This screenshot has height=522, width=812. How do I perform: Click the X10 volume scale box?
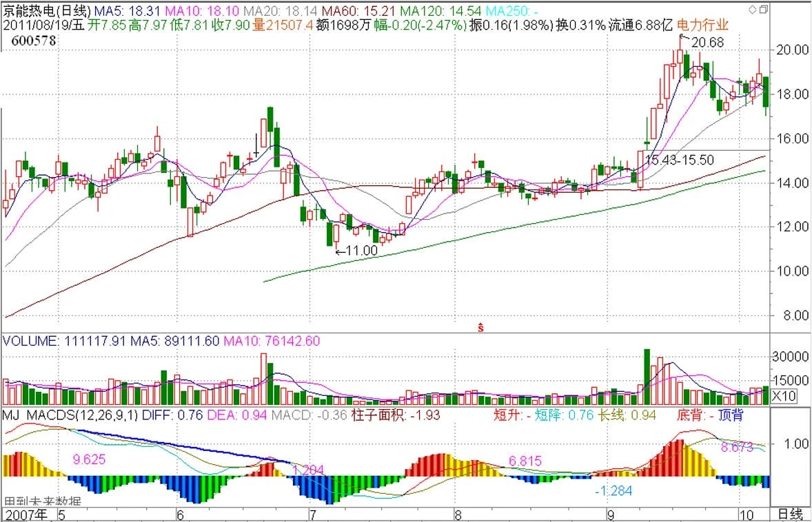click(x=783, y=396)
